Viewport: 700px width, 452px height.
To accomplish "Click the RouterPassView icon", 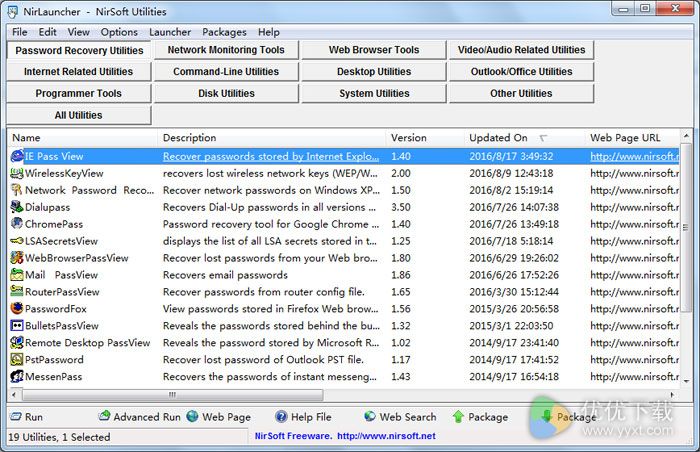I will [x=17, y=292].
